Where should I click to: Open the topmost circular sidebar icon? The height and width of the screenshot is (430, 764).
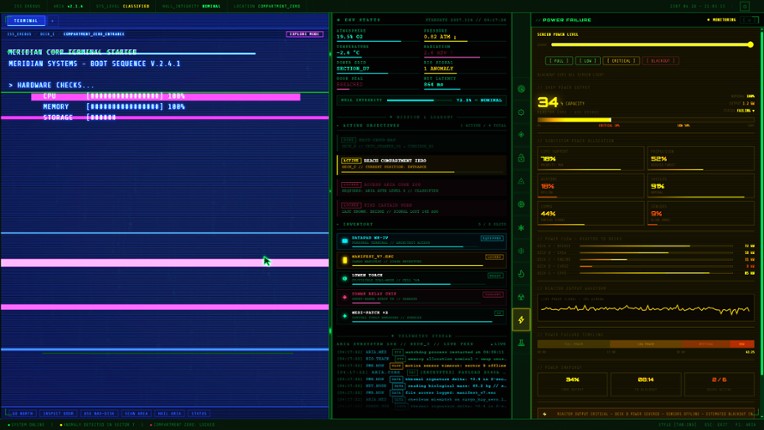521,89
